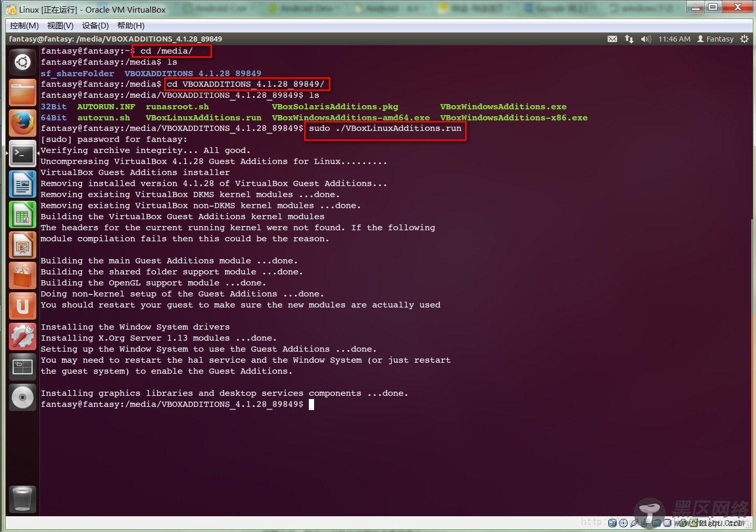The width and height of the screenshot is (756, 532).
Task: Click the mounted CD disc launcher icon
Action: click(x=23, y=398)
